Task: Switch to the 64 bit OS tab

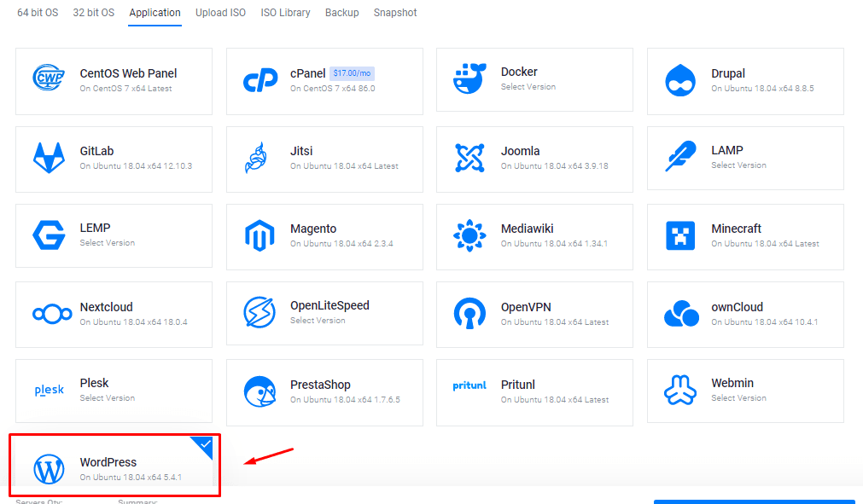Action: click(38, 13)
